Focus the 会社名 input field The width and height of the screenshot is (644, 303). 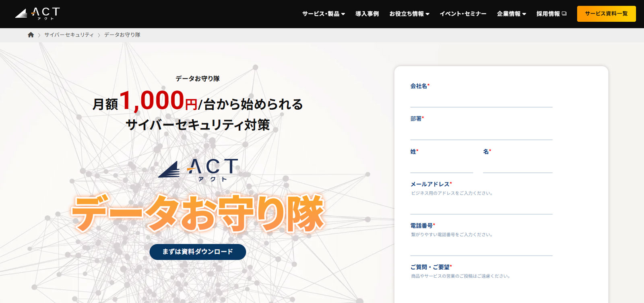tap(481, 100)
